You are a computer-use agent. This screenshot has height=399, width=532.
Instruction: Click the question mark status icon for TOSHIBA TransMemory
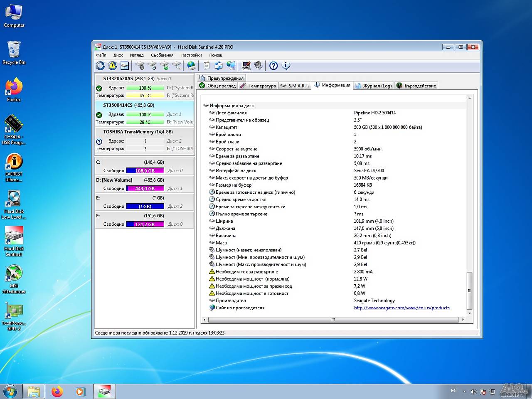click(99, 141)
